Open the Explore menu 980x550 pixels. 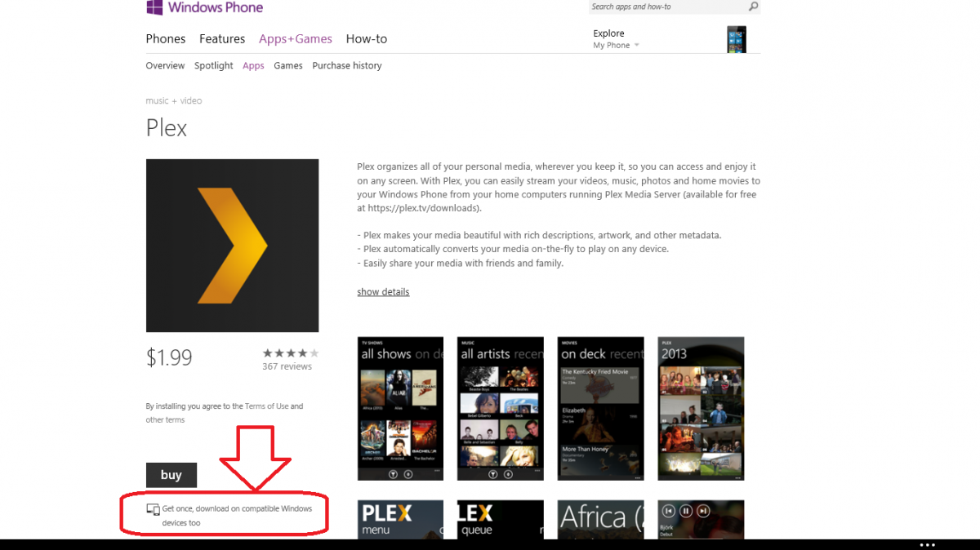click(x=608, y=33)
